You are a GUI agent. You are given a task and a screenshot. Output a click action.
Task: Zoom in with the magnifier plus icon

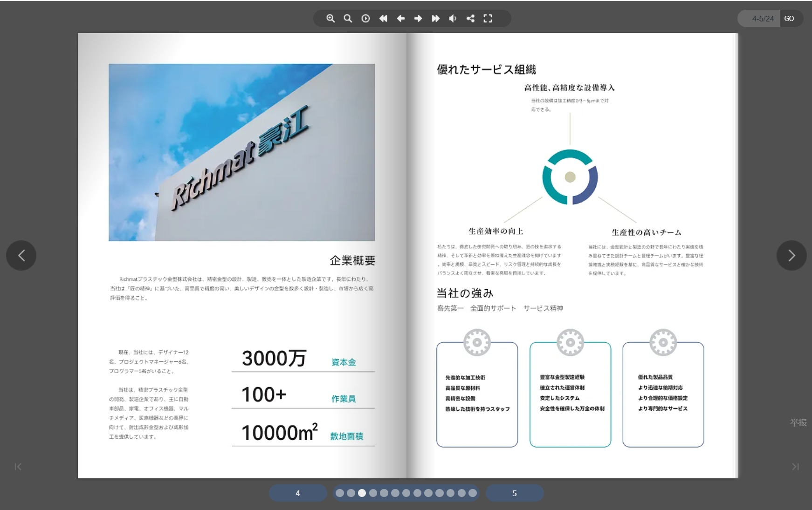click(330, 19)
